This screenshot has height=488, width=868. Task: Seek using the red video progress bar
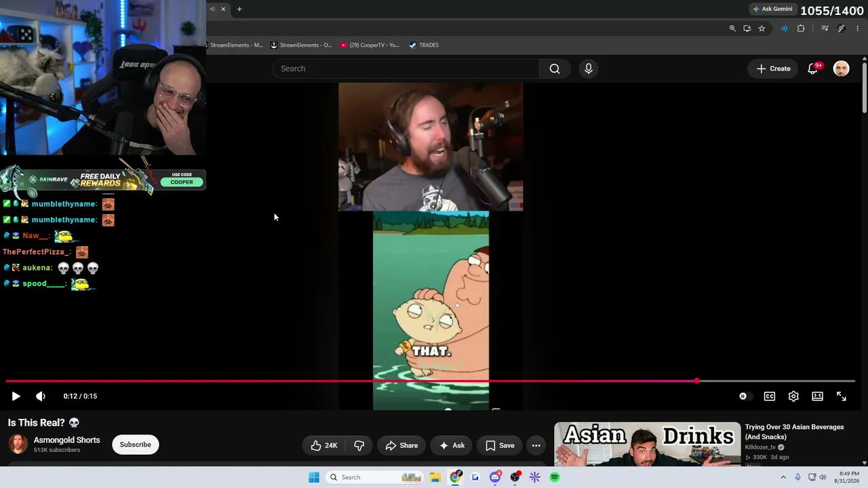click(431, 381)
